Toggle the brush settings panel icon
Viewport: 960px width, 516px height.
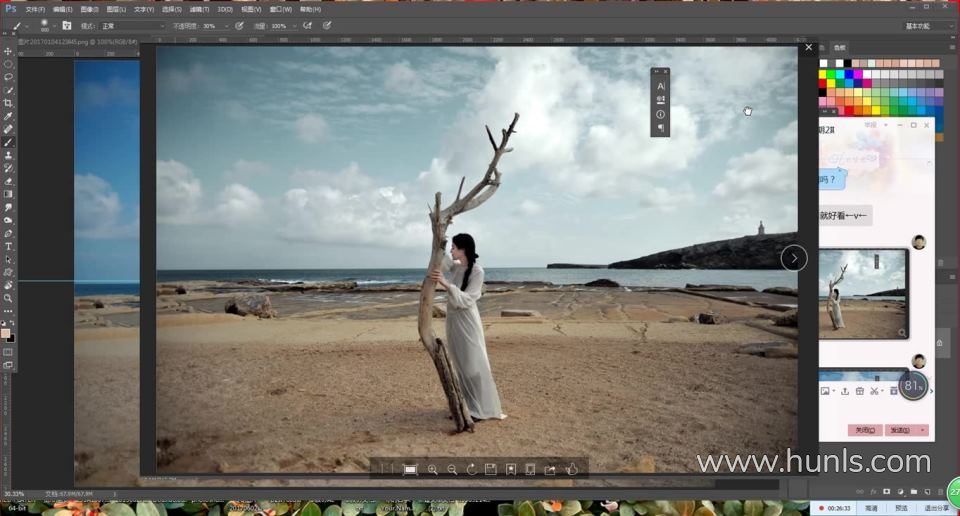coord(67,26)
